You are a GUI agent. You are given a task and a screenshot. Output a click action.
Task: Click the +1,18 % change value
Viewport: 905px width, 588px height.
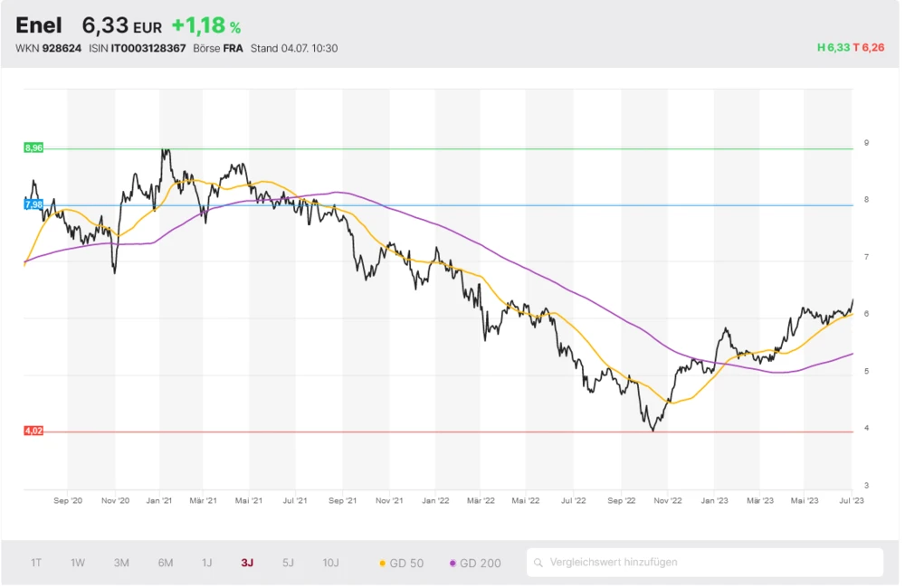205,26
